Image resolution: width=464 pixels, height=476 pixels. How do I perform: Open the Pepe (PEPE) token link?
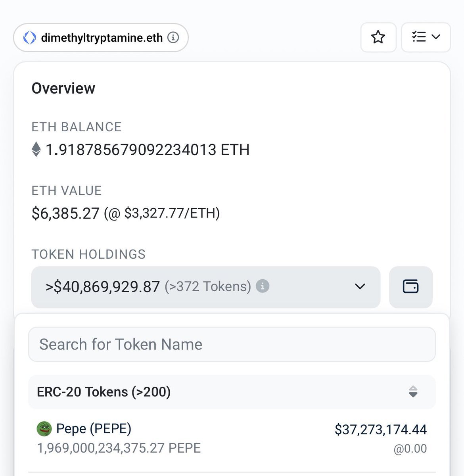(94, 428)
